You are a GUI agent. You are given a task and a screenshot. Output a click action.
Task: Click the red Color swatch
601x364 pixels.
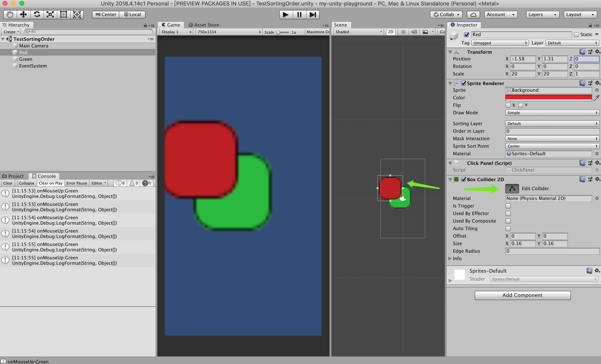(x=548, y=98)
